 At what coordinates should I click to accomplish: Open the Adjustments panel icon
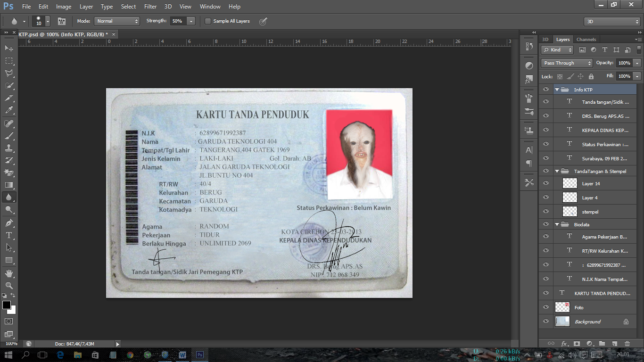click(529, 66)
